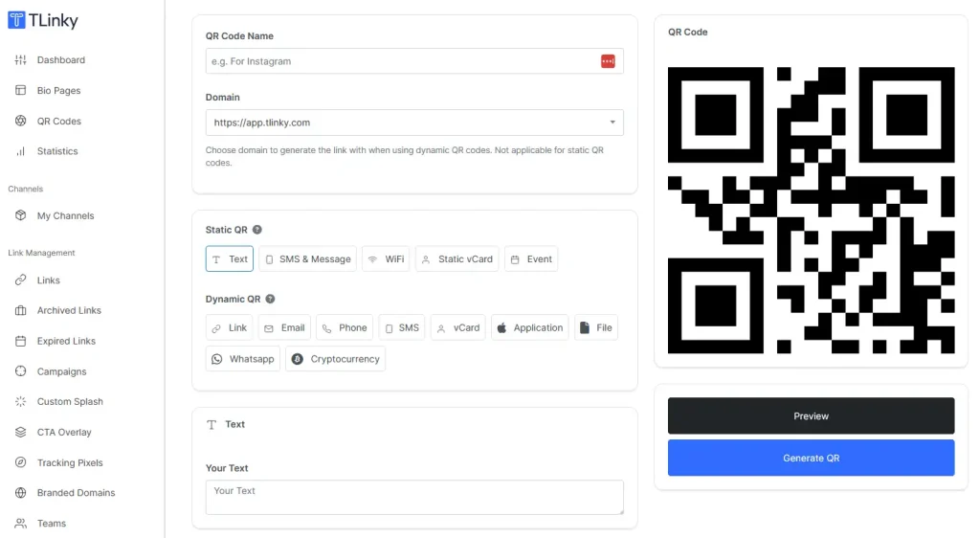
Task: Click the Dynamic QR help question icon
Action: [x=270, y=300]
